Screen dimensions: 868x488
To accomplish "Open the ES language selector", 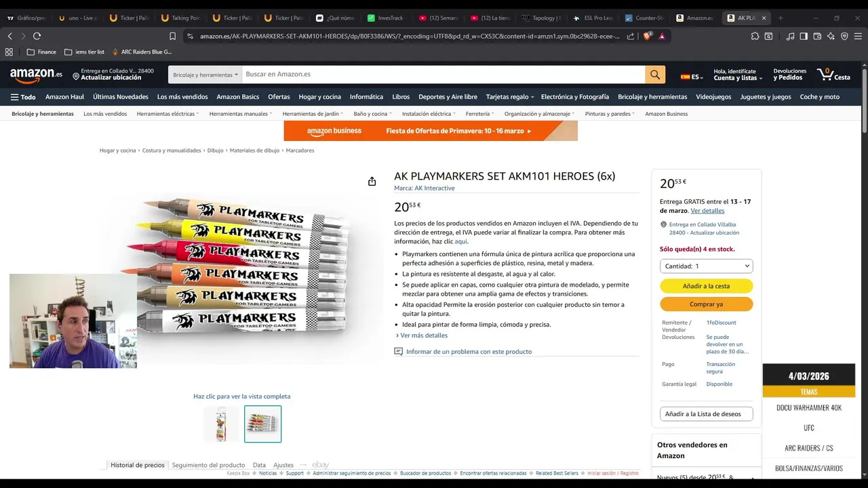I will pos(692,77).
